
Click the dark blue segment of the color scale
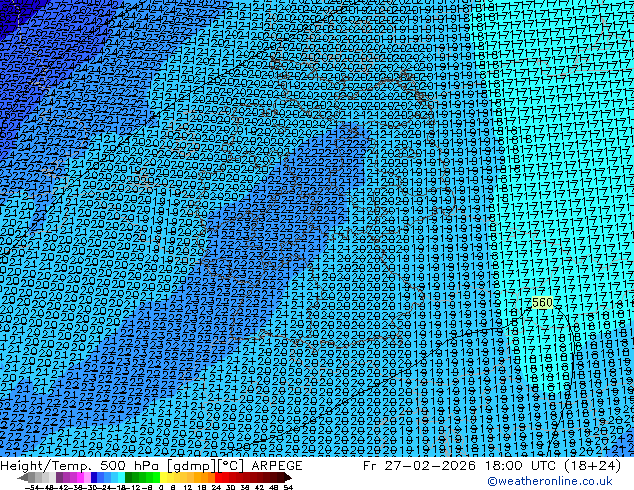click(94, 477)
